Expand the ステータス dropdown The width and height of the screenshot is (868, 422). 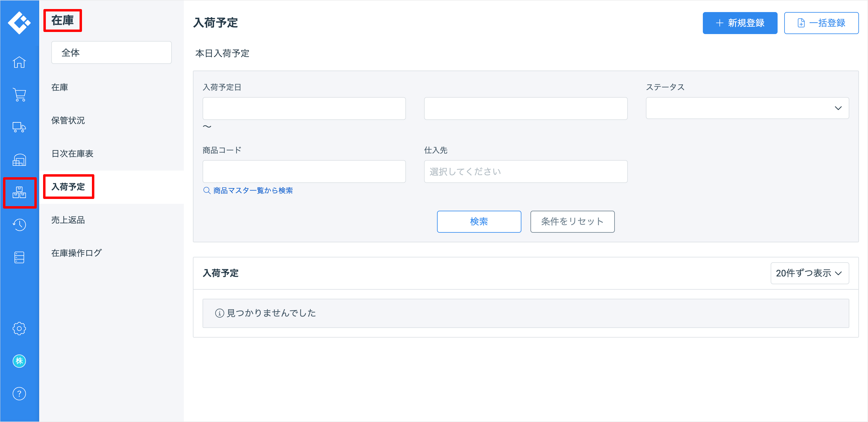(x=747, y=108)
